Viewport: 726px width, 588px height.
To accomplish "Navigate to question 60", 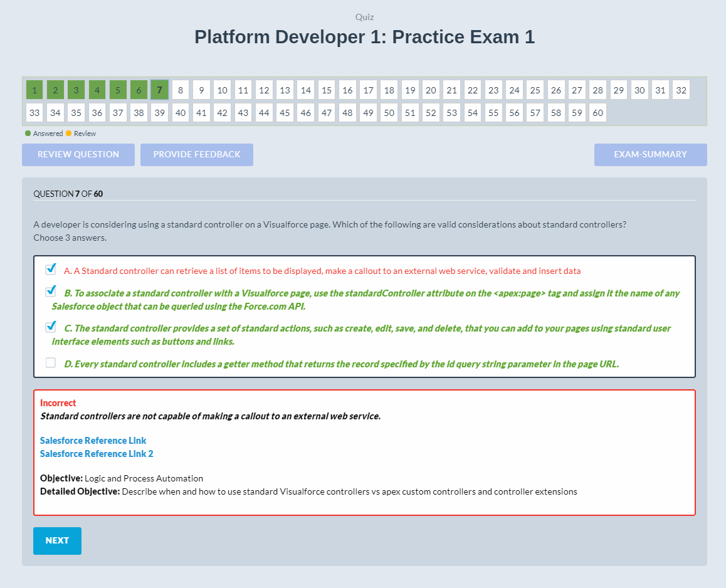I will coord(597,112).
